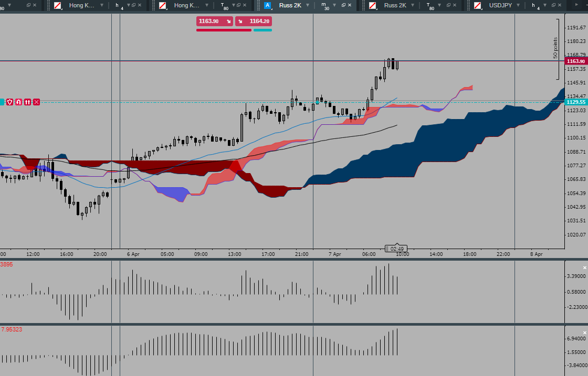The image size is (588, 376).
Task: Close the lower indicator panel showing 6.94000
Action: tap(584, 332)
